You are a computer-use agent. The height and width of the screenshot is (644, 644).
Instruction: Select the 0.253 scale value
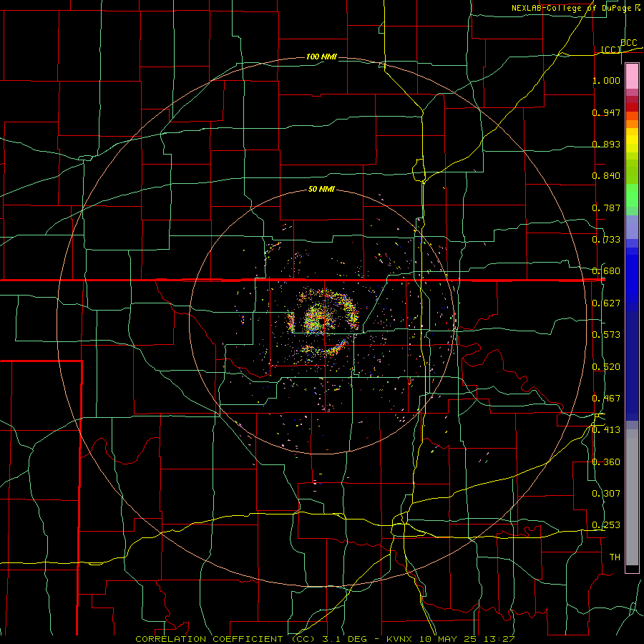pyautogui.click(x=606, y=525)
